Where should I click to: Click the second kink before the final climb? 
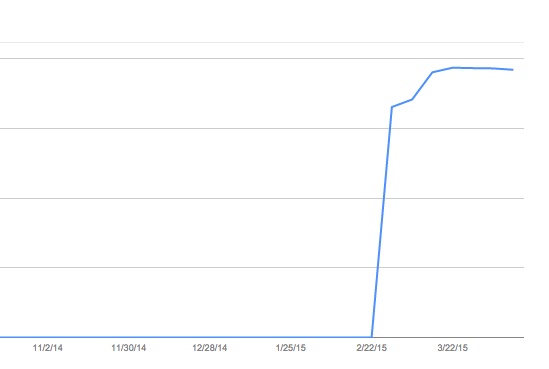pyautogui.click(x=412, y=99)
